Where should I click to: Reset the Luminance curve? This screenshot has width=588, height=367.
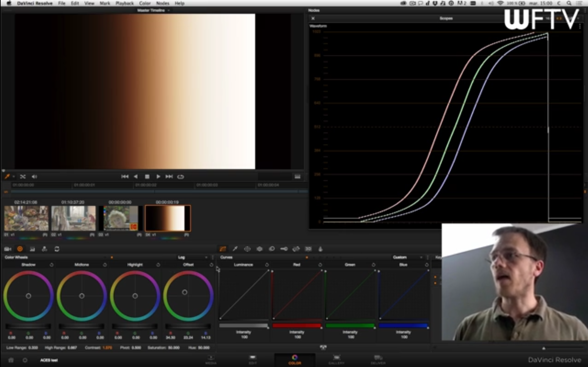pyautogui.click(x=267, y=265)
